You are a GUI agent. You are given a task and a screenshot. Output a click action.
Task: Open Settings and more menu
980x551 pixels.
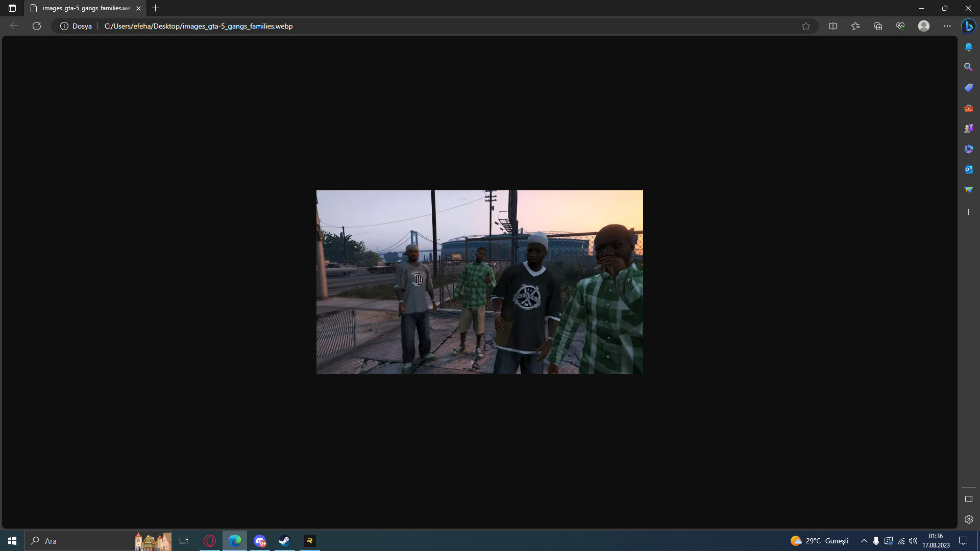(x=947, y=26)
